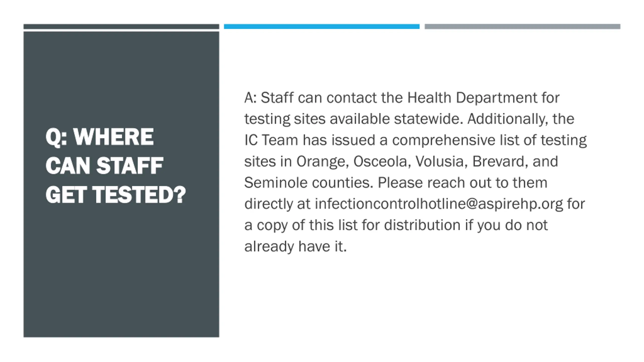The width and height of the screenshot is (644, 362).
Task: Click the blue accent bar at top
Action: point(322,26)
